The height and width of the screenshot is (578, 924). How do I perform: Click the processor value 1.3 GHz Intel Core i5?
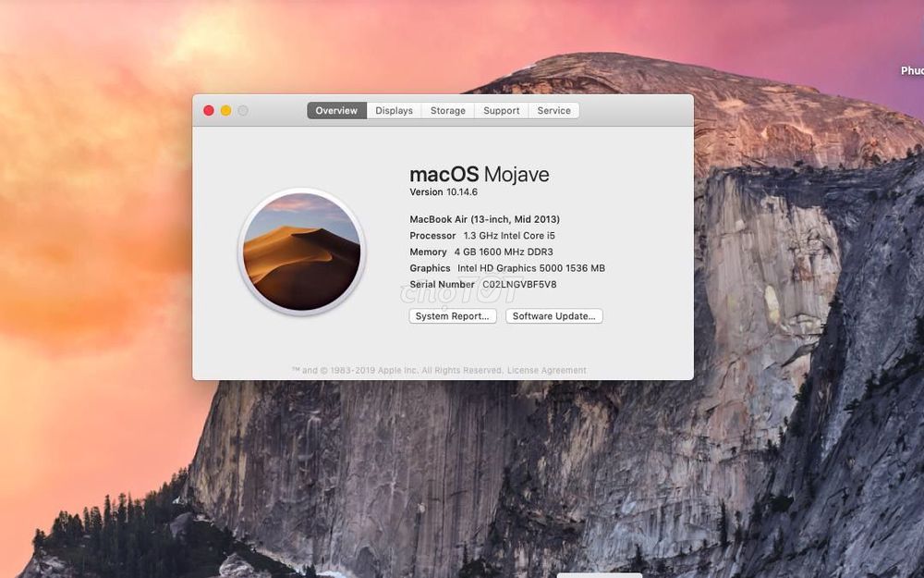pyautogui.click(x=509, y=235)
